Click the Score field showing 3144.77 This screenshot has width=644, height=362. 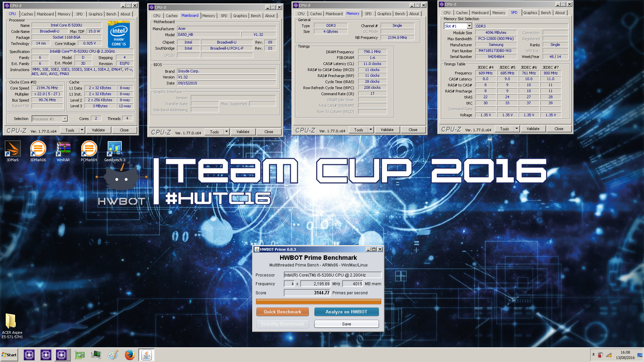[307, 293]
